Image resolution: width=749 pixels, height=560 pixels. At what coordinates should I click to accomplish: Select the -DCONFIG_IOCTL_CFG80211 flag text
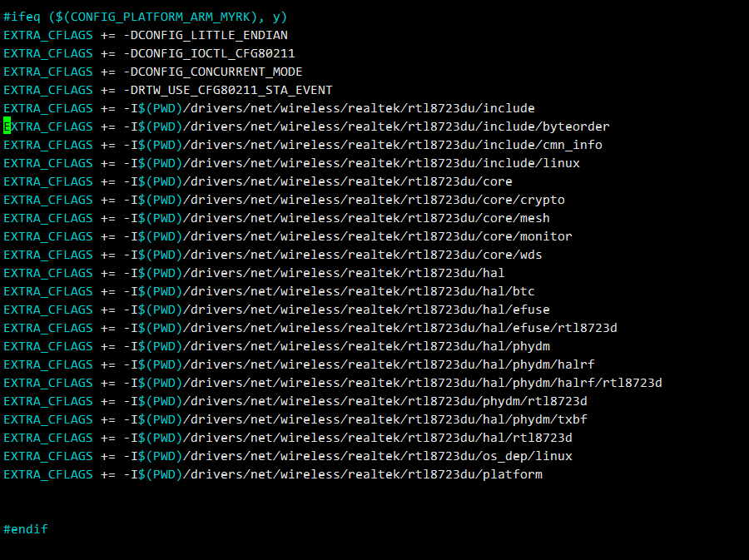pyautogui.click(x=209, y=53)
